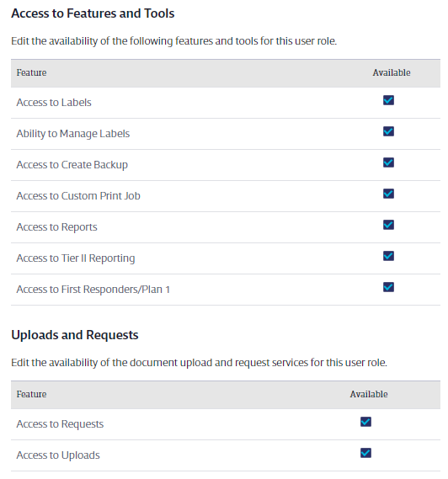Uncheck the Access to Labels checkbox
Screen dimensions: 448x479
388,100
